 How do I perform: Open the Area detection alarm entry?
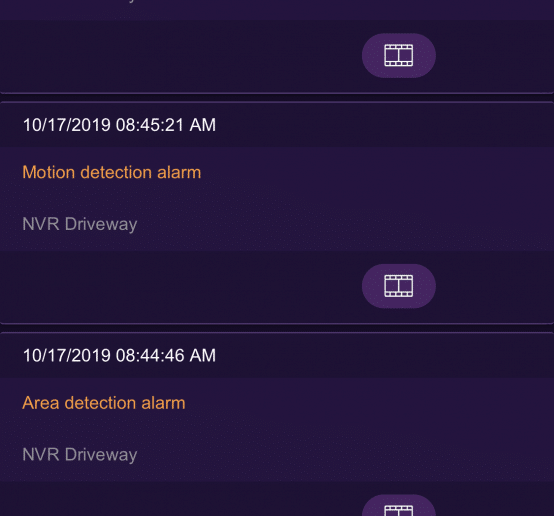click(104, 403)
